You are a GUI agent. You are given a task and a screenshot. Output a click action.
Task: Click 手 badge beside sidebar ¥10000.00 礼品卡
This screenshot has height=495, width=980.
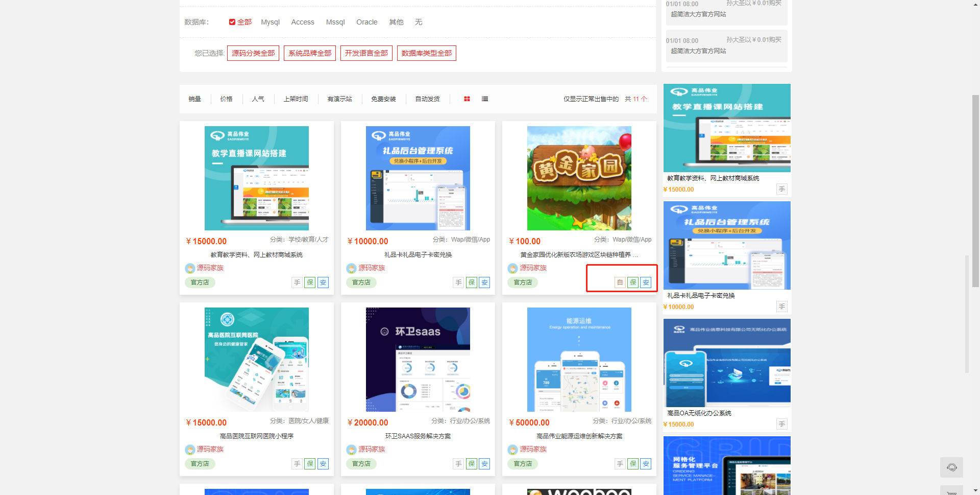(x=782, y=307)
